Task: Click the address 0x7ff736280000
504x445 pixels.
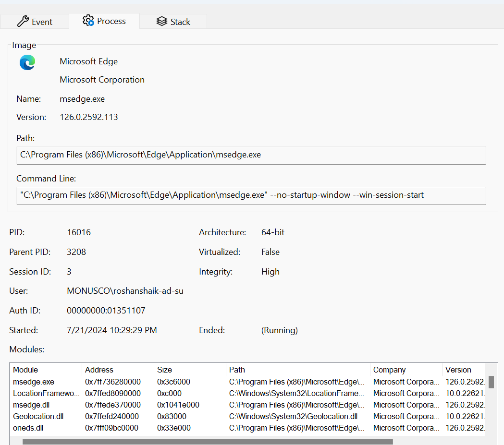Action: click(x=113, y=382)
